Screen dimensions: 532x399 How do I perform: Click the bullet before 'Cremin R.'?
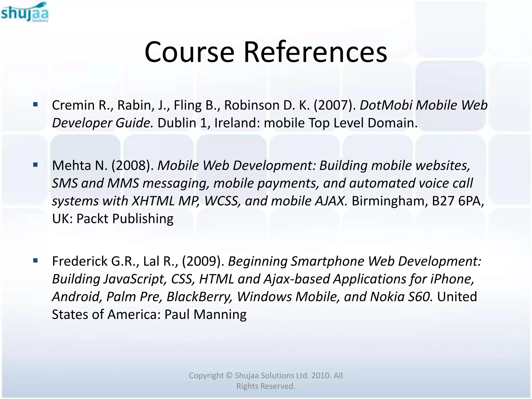[36, 105]
